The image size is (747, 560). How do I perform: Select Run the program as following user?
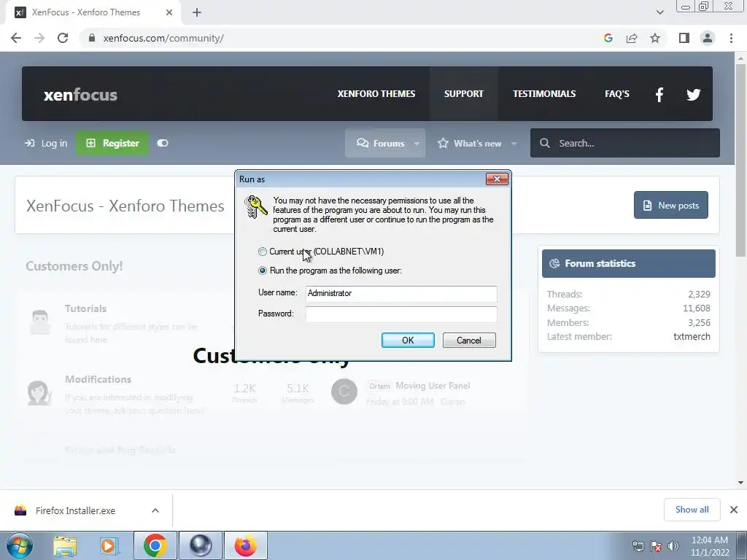(263, 271)
